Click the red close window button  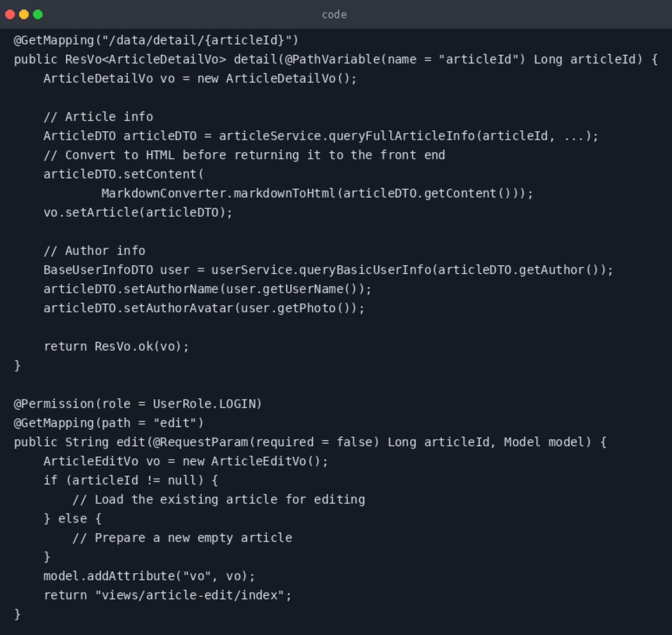[10, 14]
